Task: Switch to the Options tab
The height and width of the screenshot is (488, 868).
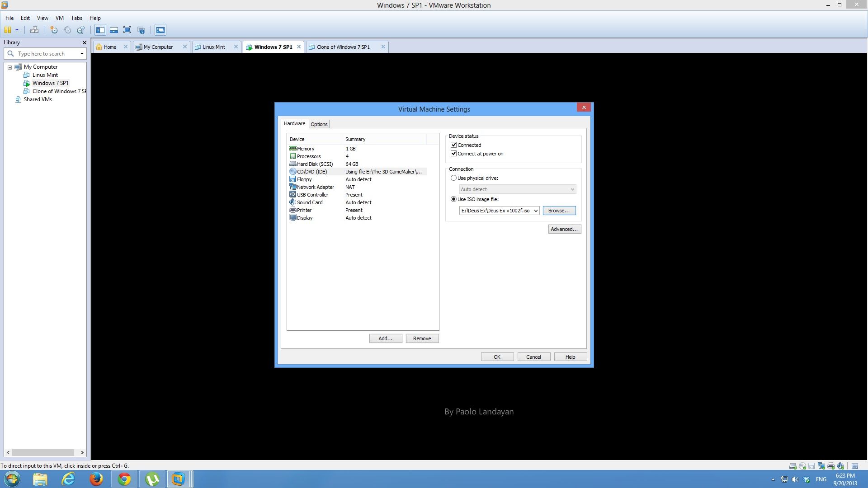Action: [319, 124]
